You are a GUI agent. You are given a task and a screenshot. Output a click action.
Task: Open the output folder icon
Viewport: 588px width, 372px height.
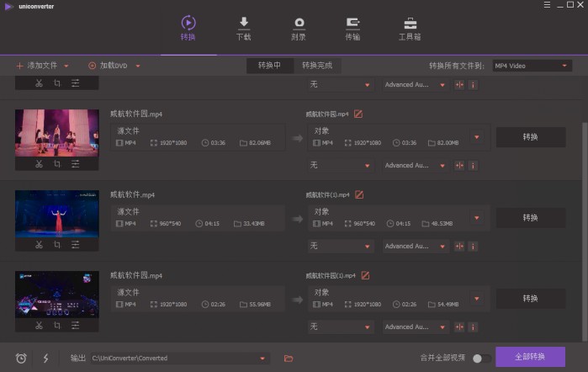[289, 358]
